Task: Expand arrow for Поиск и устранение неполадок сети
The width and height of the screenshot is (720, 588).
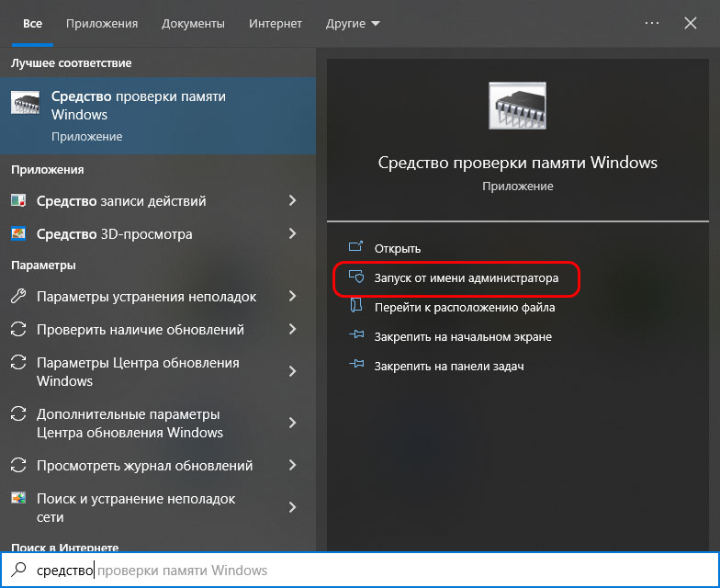Action: click(292, 507)
